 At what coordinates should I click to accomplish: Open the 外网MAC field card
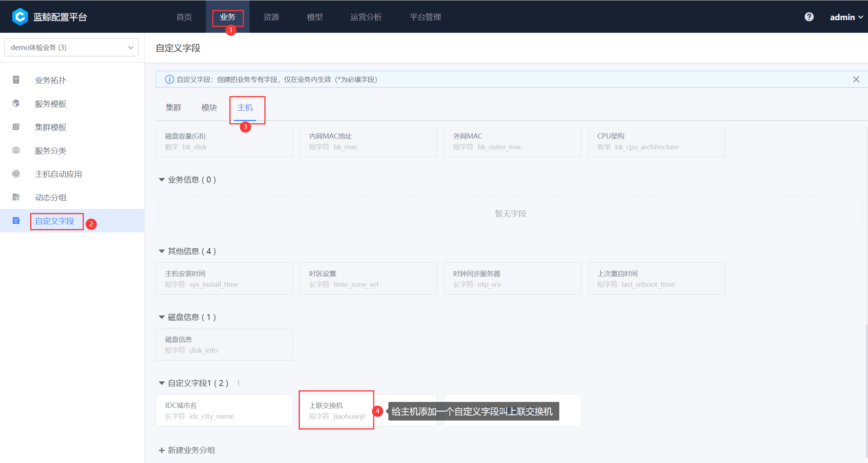pyautogui.click(x=512, y=142)
